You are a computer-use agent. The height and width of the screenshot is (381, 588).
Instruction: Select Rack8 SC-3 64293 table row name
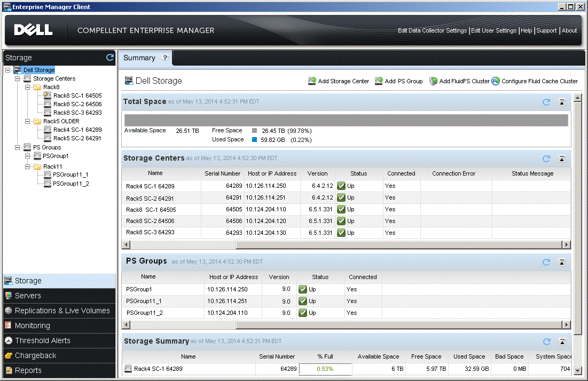click(x=150, y=232)
